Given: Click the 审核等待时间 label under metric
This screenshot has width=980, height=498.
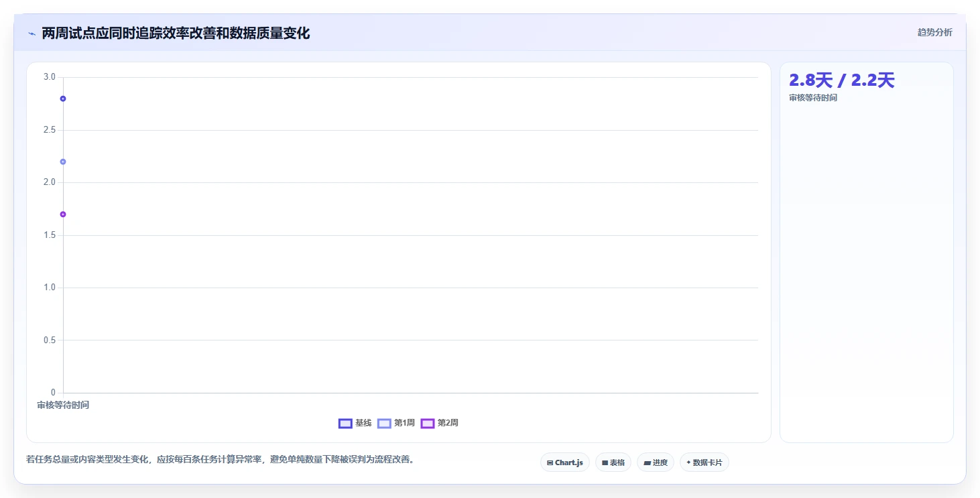Looking at the screenshot, I should point(813,98).
